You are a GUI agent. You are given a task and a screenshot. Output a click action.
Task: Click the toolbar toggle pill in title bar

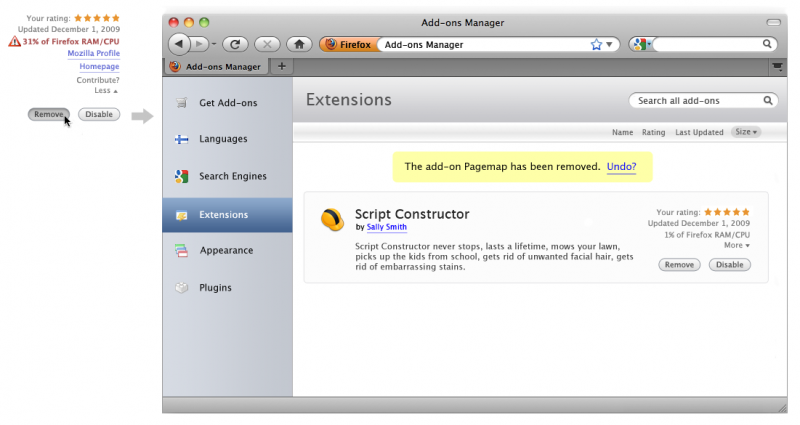click(773, 22)
